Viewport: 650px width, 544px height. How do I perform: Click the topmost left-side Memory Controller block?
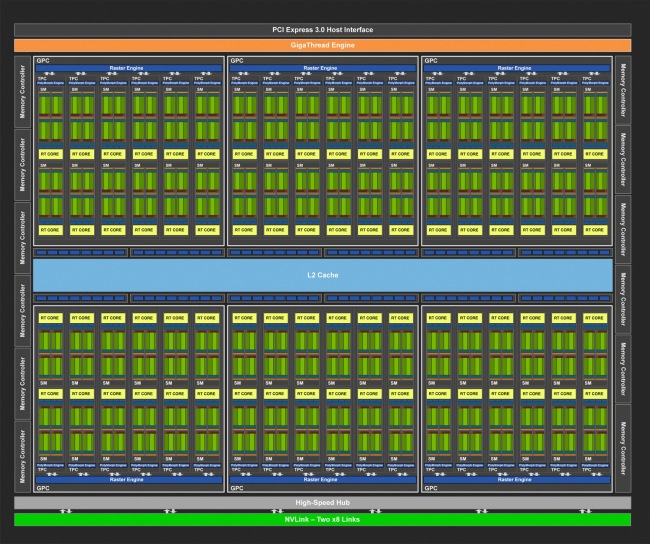(22, 92)
